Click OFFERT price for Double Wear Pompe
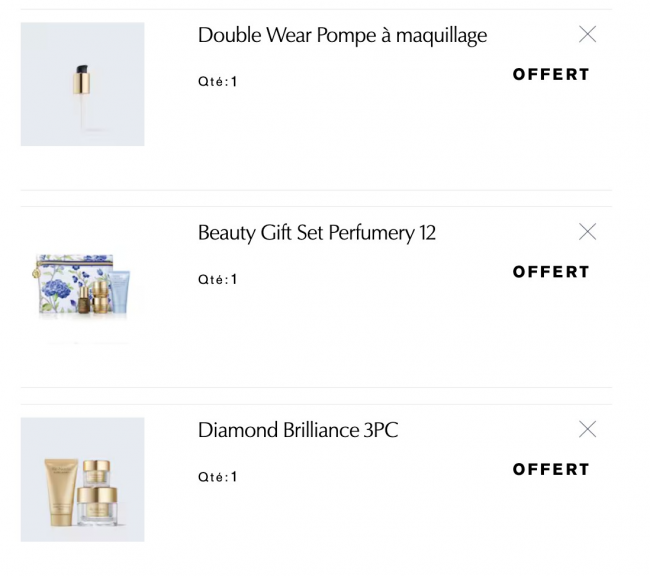This screenshot has height=576, width=650. [551, 74]
